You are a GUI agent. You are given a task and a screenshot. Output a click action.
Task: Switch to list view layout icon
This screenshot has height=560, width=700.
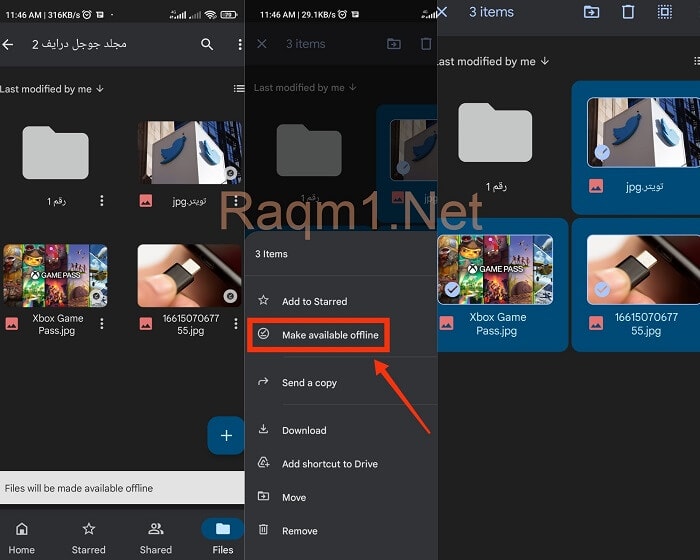pos(238,89)
